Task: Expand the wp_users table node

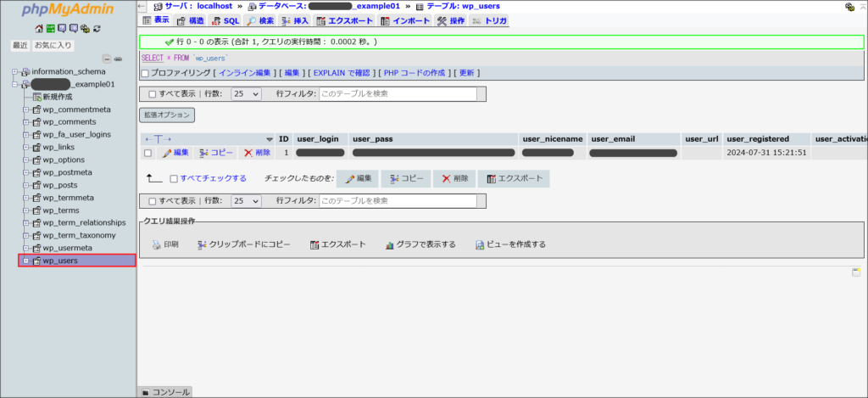Action: [25, 261]
